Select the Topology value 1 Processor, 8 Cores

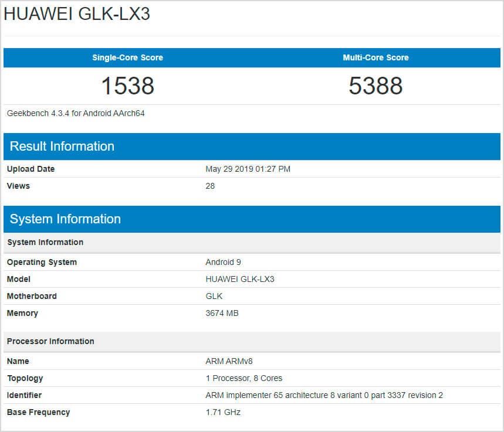click(244, 378)
